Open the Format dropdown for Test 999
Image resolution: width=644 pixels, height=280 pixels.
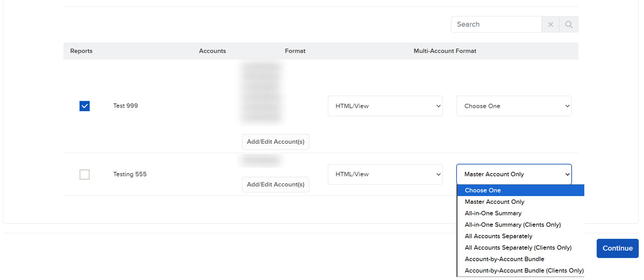tap(385, 106)
